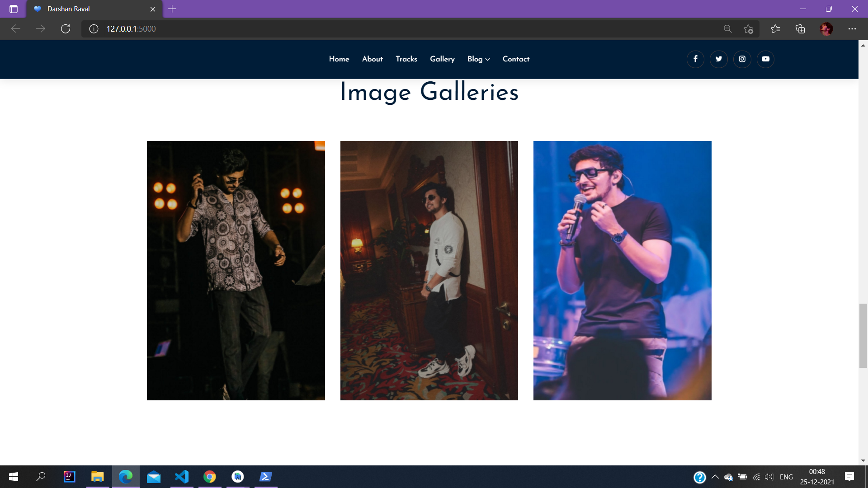
Task: Open the blue concert gallery photo
Action: 622,270
